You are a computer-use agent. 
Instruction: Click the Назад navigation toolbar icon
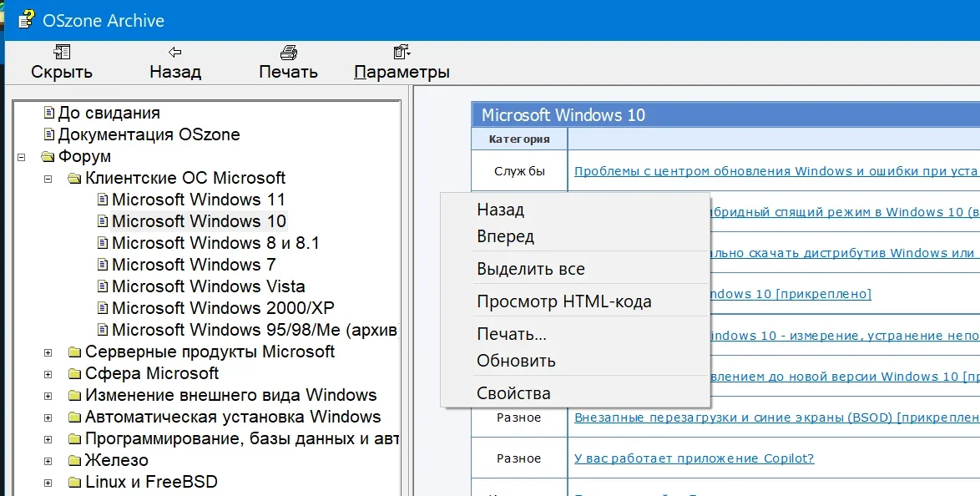174,52
